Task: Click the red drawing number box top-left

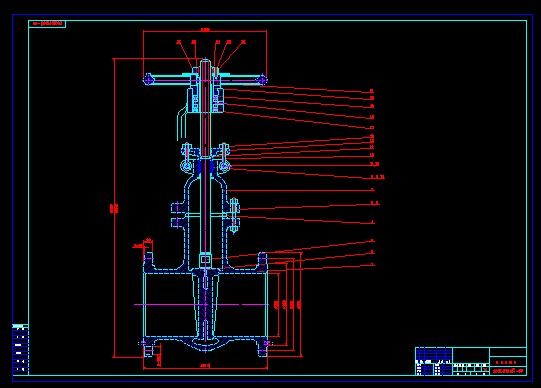Action: (x=47, y=23)
